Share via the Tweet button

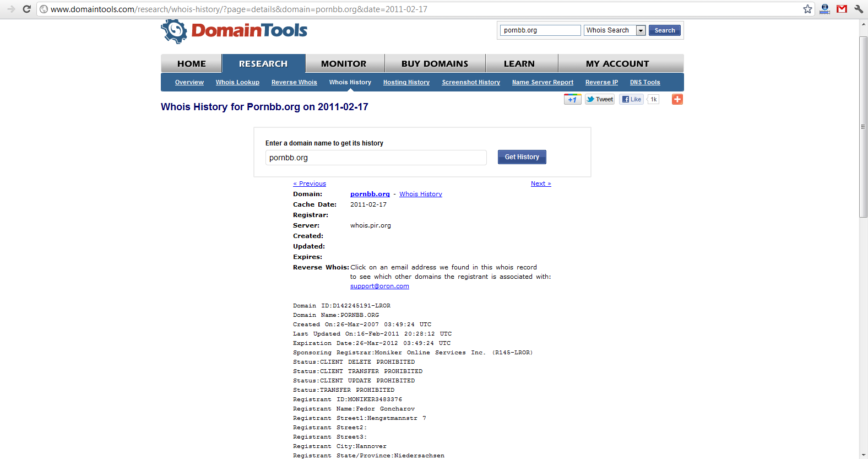coord(600,99)
